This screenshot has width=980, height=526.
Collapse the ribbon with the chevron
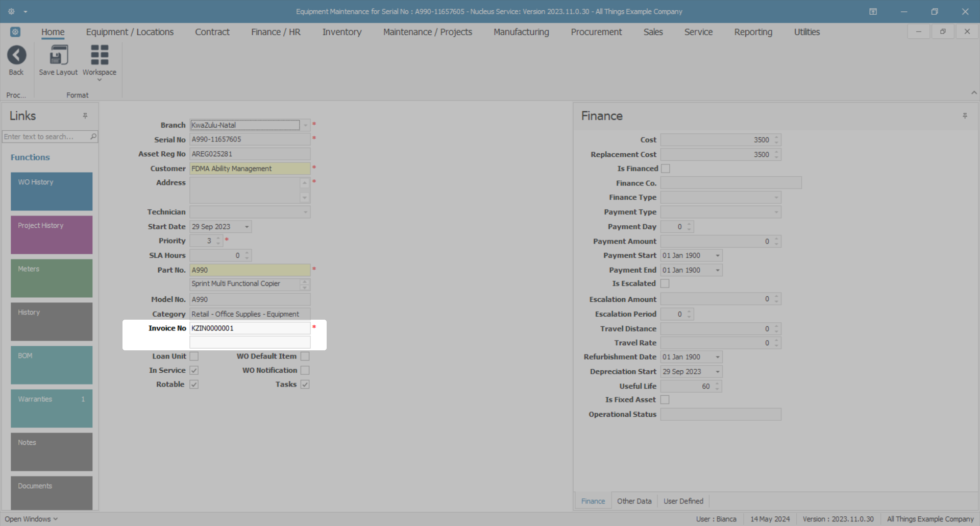click(974, 92)
